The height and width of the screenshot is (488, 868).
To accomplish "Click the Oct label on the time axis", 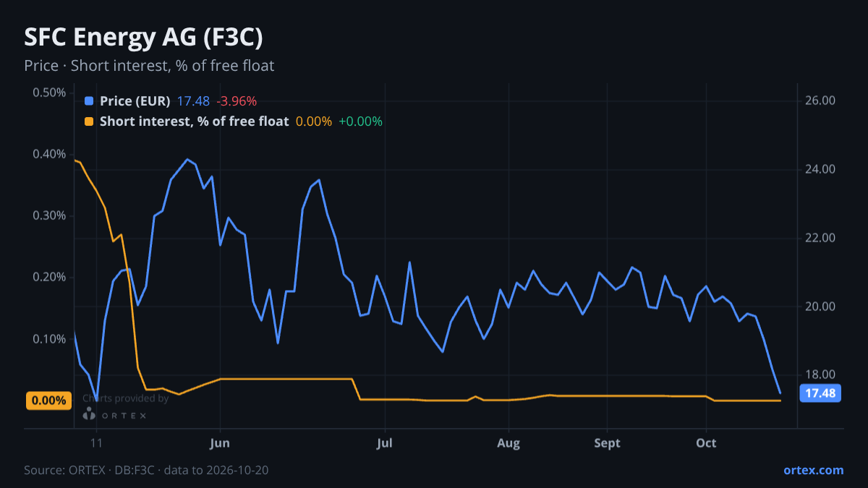I will tap(706, 443).
